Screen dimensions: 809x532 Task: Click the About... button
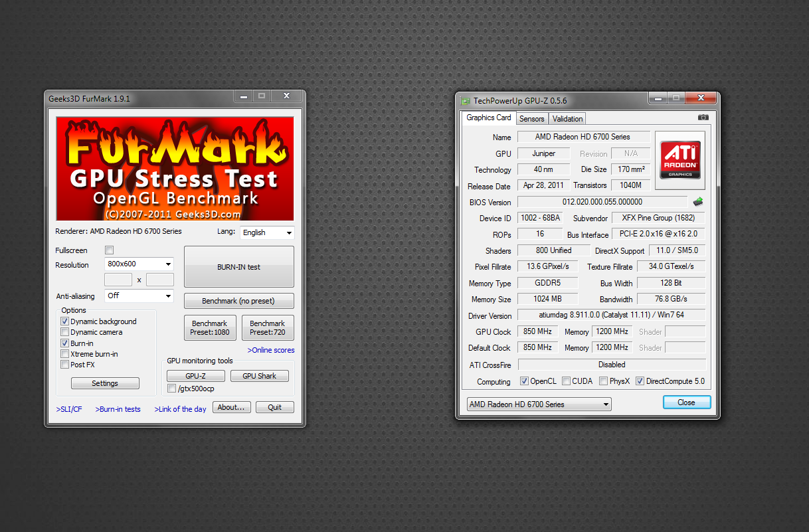232,408
